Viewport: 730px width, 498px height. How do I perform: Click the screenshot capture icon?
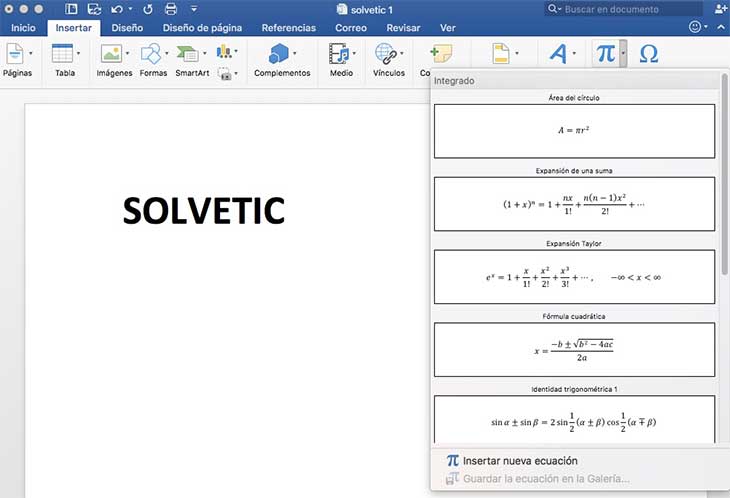(225, 74)
